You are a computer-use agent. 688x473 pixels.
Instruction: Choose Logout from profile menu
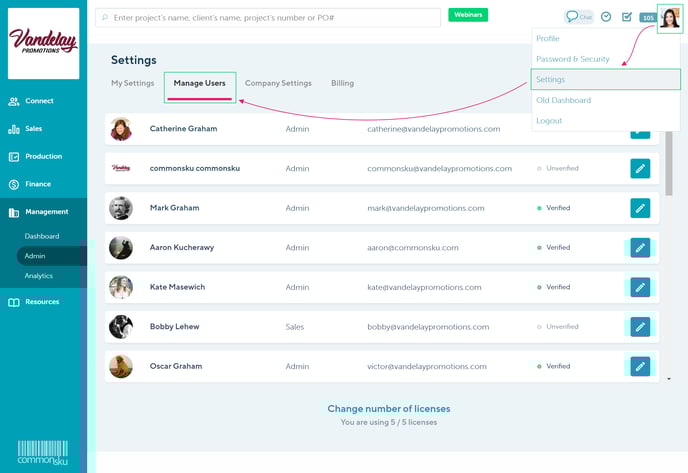[549, 121]
